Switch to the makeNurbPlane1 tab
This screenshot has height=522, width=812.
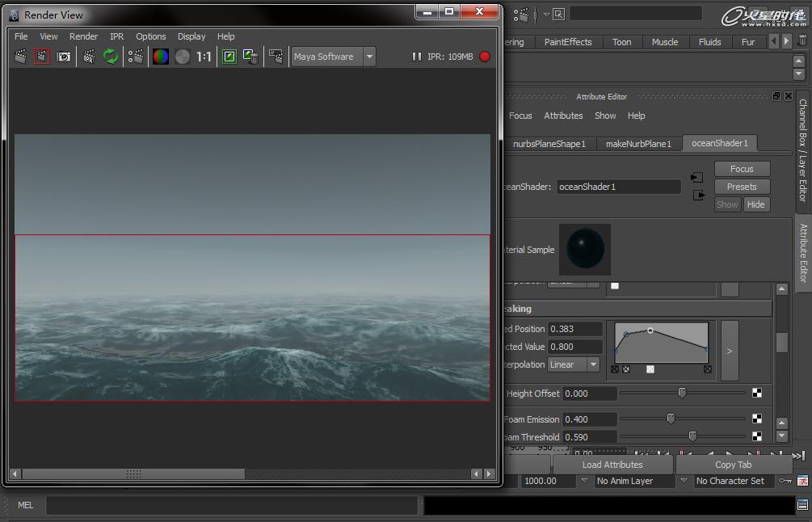point(638,144)
